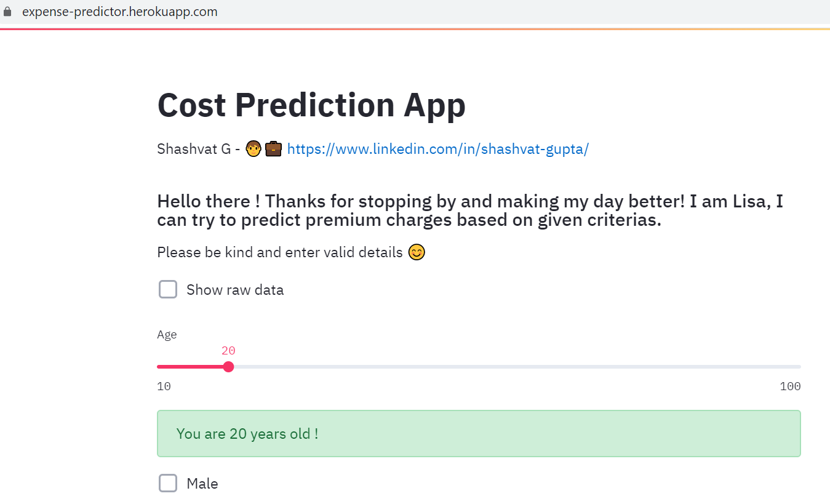This screenshot has height=504, width=830.
Task: Click the shashvat-gupta hyperlink
Action: [437, 148]
